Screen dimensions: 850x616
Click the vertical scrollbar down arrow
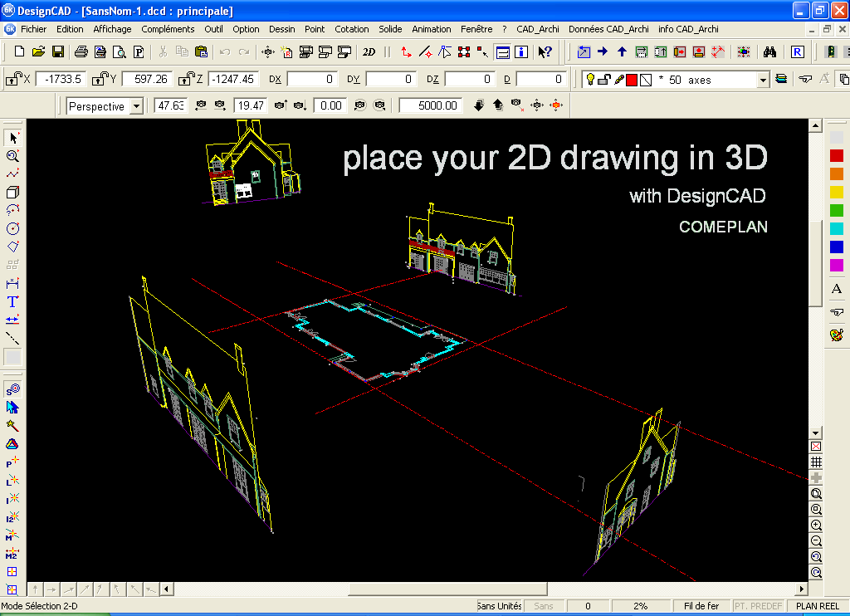[815, 433]
